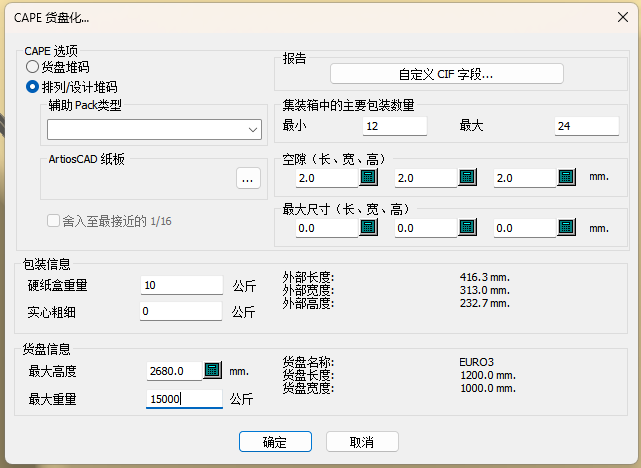Focus the 实心粗细 input field

(181, 312)
